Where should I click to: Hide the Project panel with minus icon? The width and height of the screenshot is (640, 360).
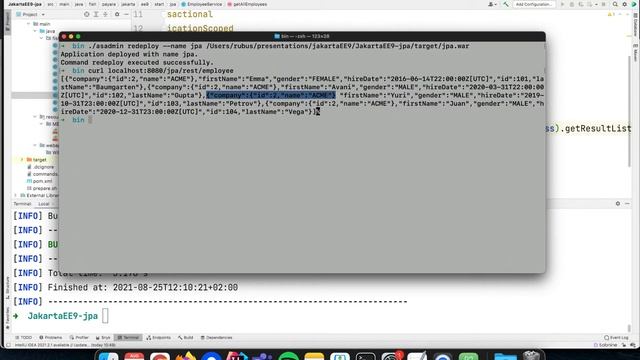tap(126, 14)
